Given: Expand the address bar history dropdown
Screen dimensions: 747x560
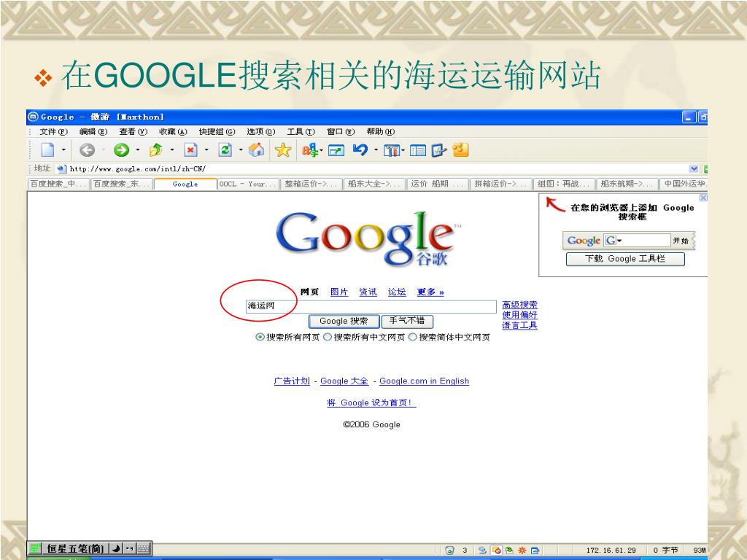Looking at the screenshot, I should (694, 168).
